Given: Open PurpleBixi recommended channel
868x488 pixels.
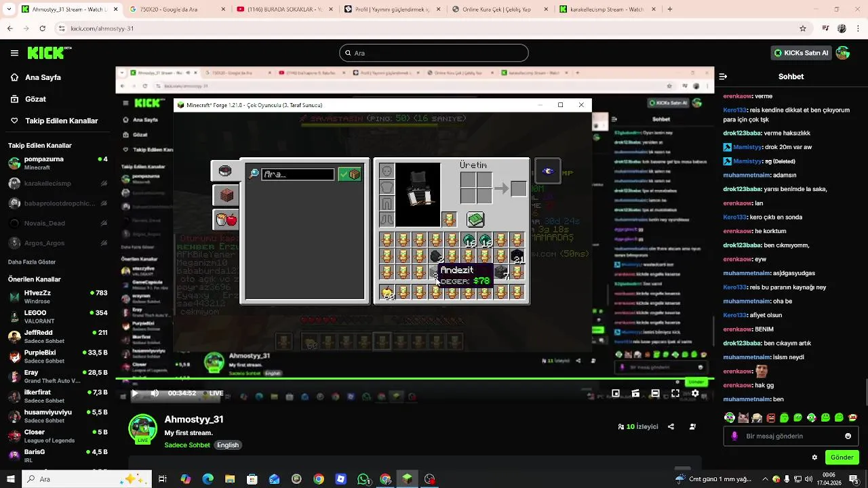Looking at the screenshot, I should (x=58, y=356).
